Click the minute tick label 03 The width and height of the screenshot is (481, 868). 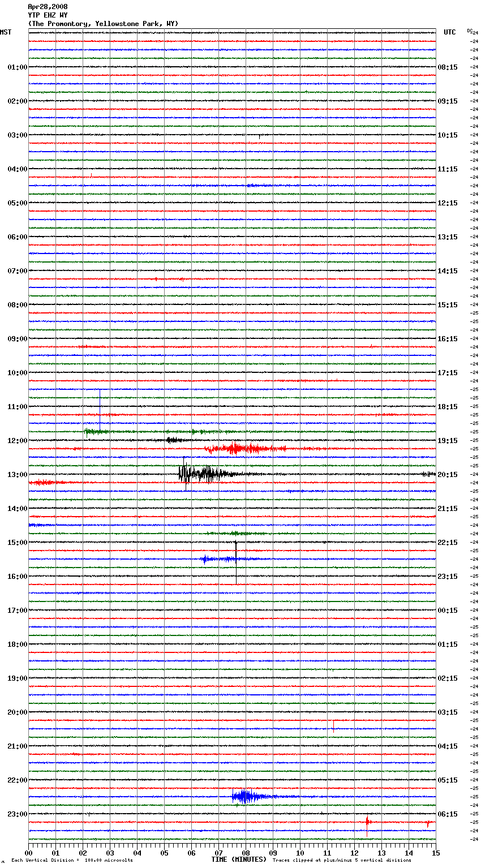pos(110,853)
